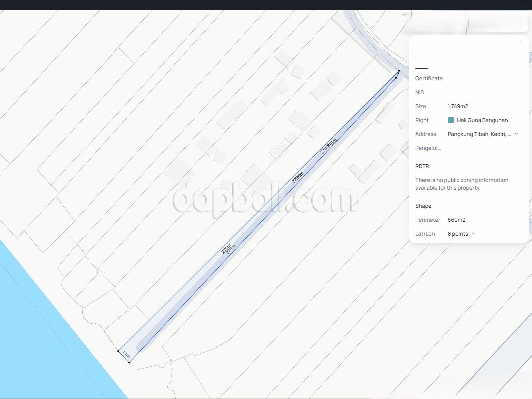This screenshot has width=532, height=399.
Task: Click the no public zoning information message
Action: tap(462, 184)
